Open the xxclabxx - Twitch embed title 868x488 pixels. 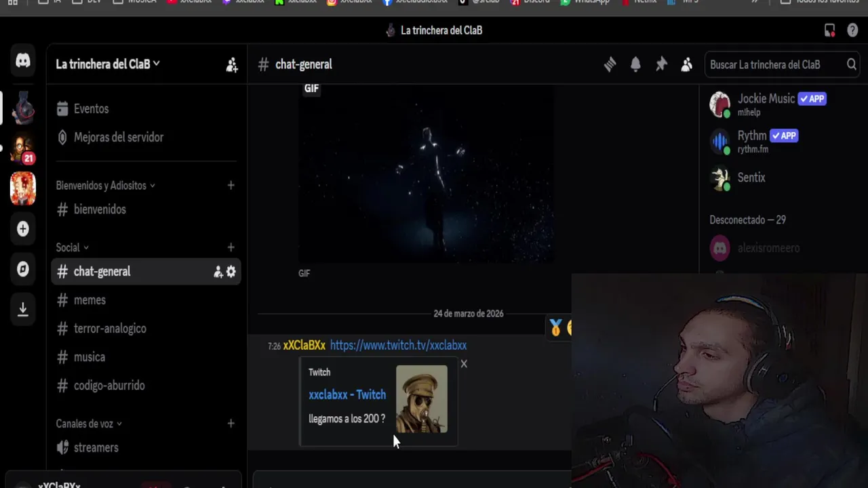tap(347, 394)
